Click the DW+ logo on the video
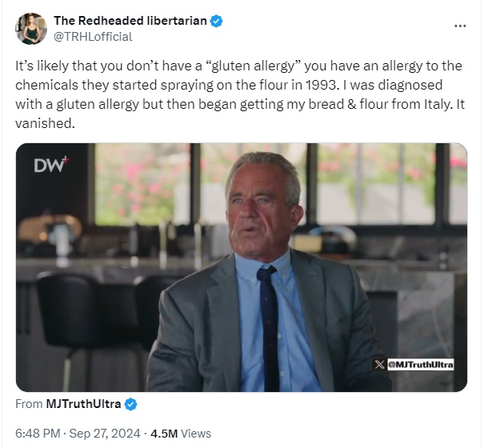488x448 pixels. [x=52, y=166]
